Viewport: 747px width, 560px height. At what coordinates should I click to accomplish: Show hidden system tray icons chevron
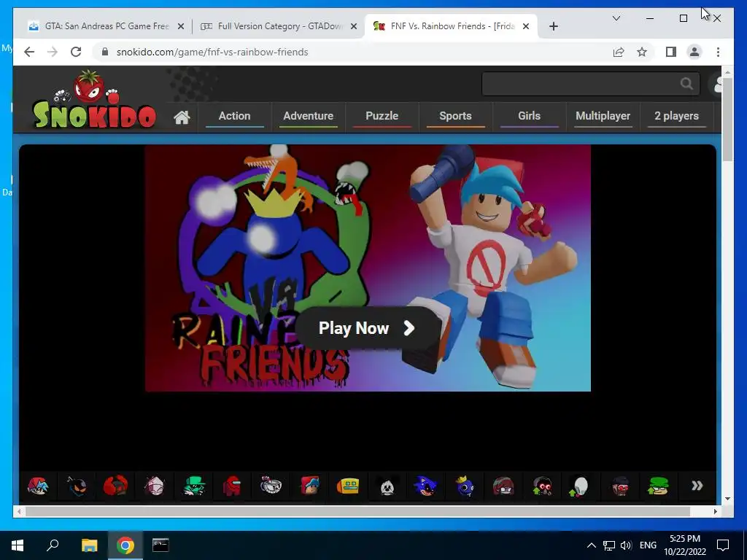[x=591, y=545]
